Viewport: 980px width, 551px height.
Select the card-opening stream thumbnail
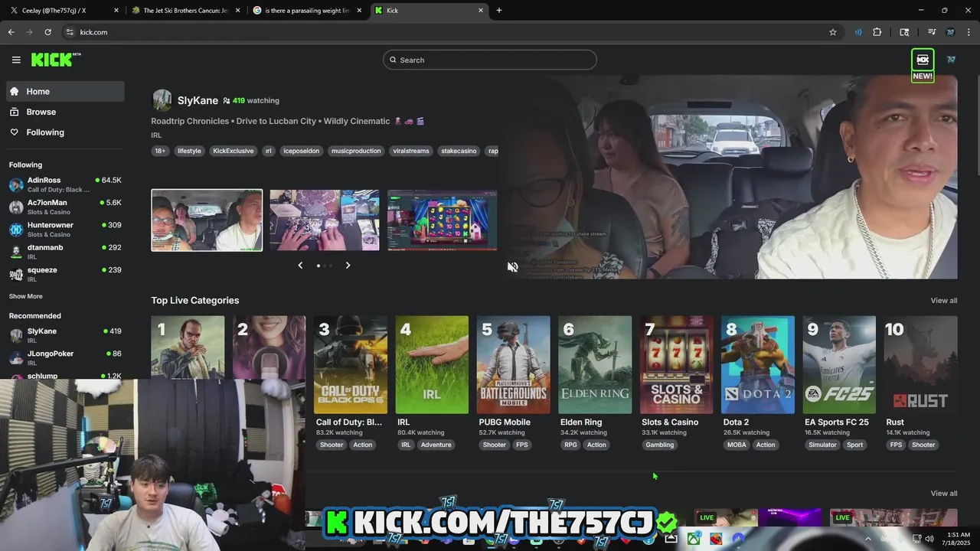325,220
